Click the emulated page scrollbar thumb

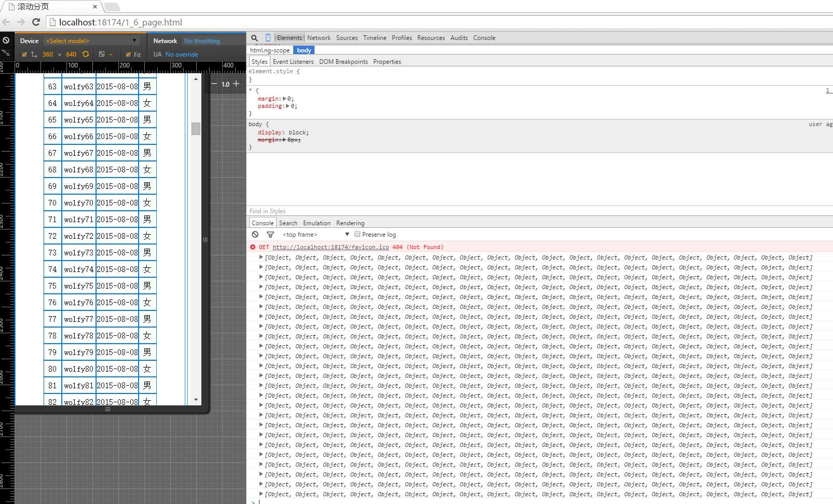(x=196, y=128)
